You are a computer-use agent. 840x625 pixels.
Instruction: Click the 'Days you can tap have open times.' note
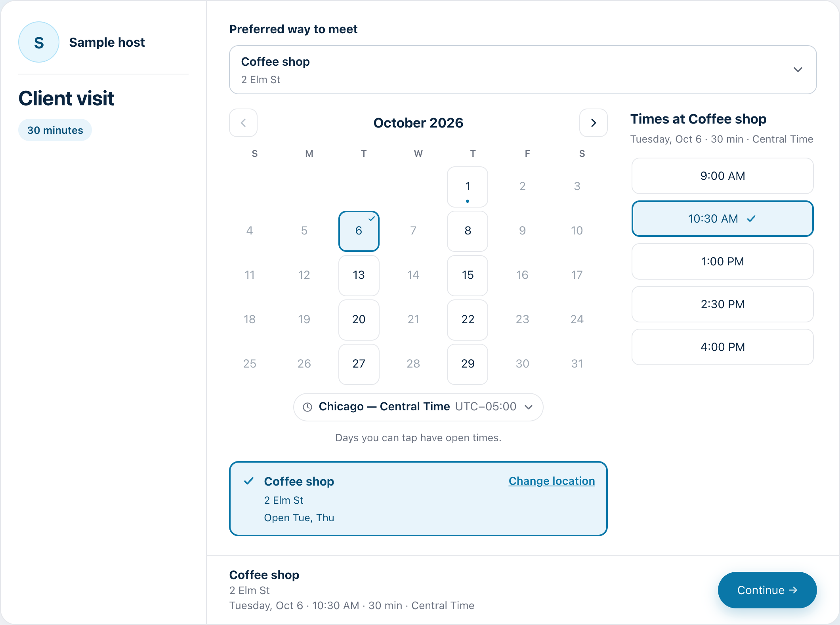click(x=418, y=438)
